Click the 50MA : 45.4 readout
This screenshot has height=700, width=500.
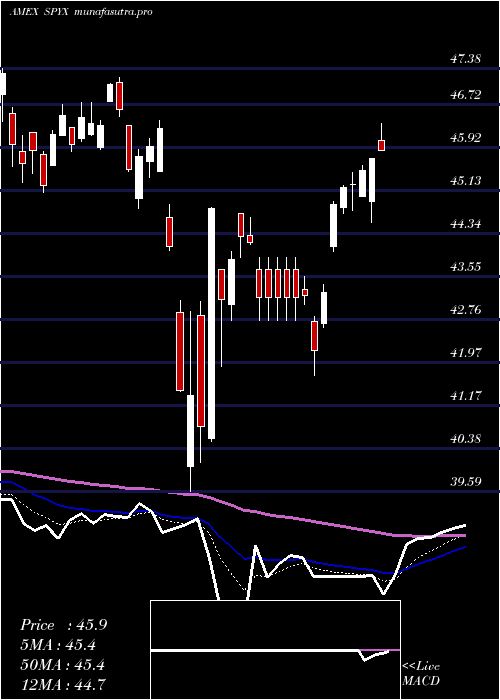pos(62,664)
